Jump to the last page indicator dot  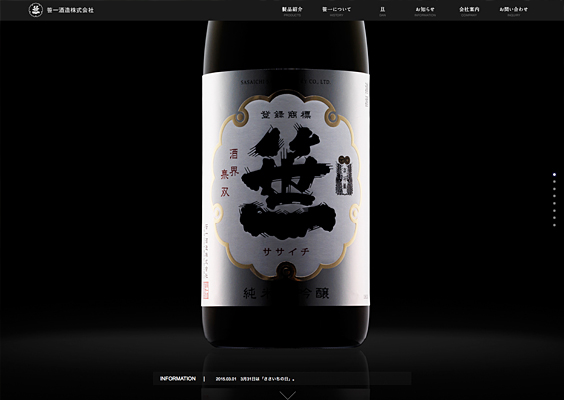click(x=554, y=225)
